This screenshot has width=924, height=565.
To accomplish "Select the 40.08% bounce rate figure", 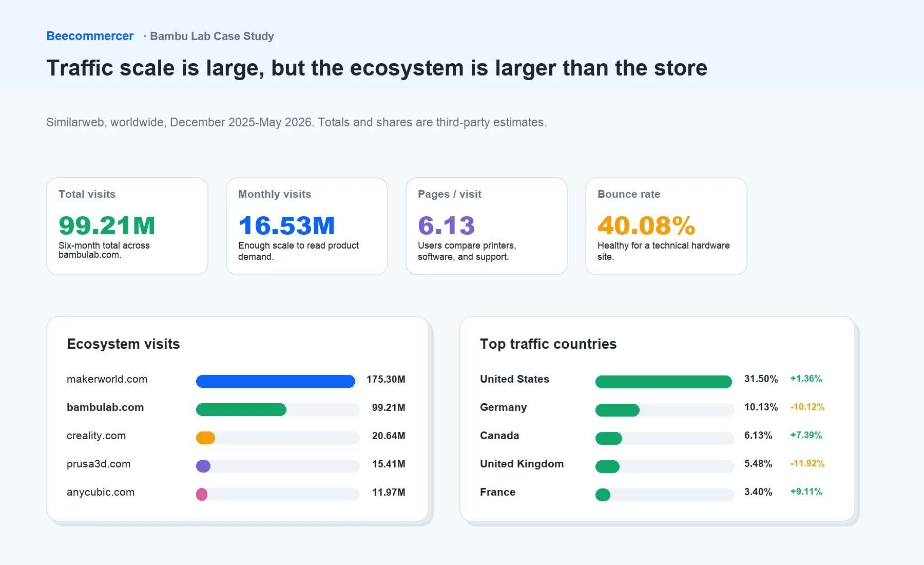I will click(646, 225).
